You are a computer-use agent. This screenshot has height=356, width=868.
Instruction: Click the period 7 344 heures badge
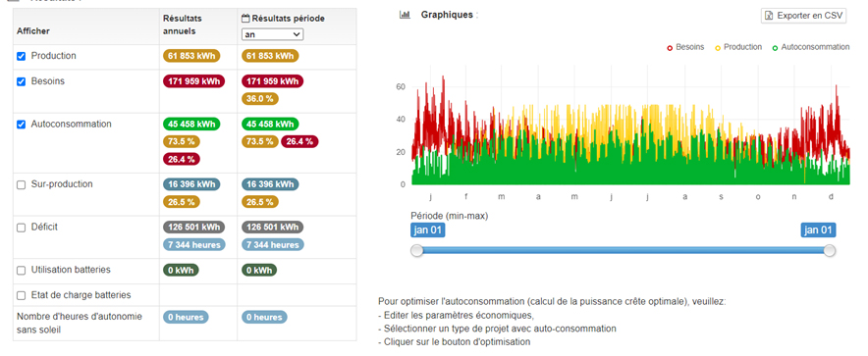tap(272, 244)
